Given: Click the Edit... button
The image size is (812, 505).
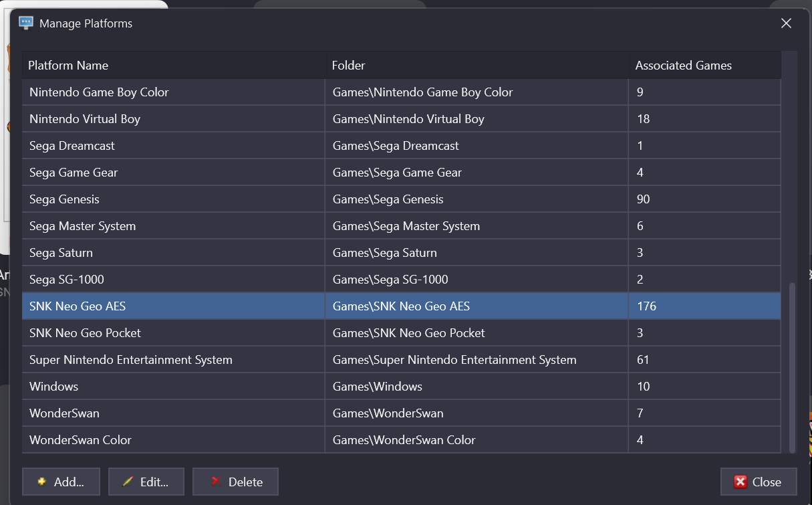Looking at the screenshot, I should (146, 482).
